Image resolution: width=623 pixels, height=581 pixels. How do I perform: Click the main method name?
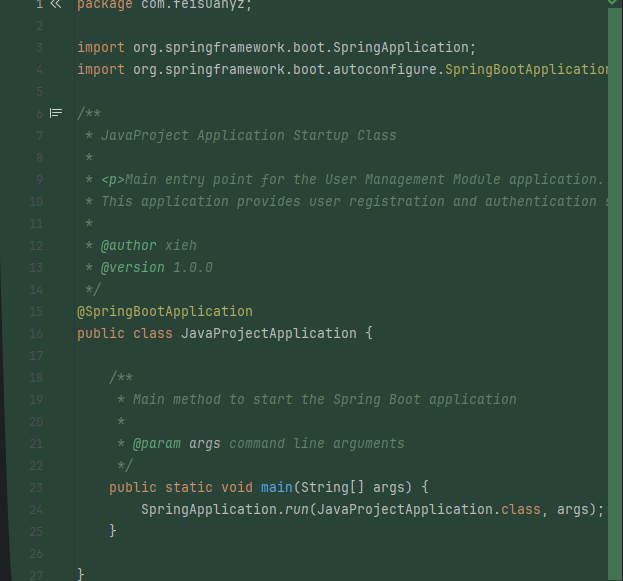pos(276,487)
